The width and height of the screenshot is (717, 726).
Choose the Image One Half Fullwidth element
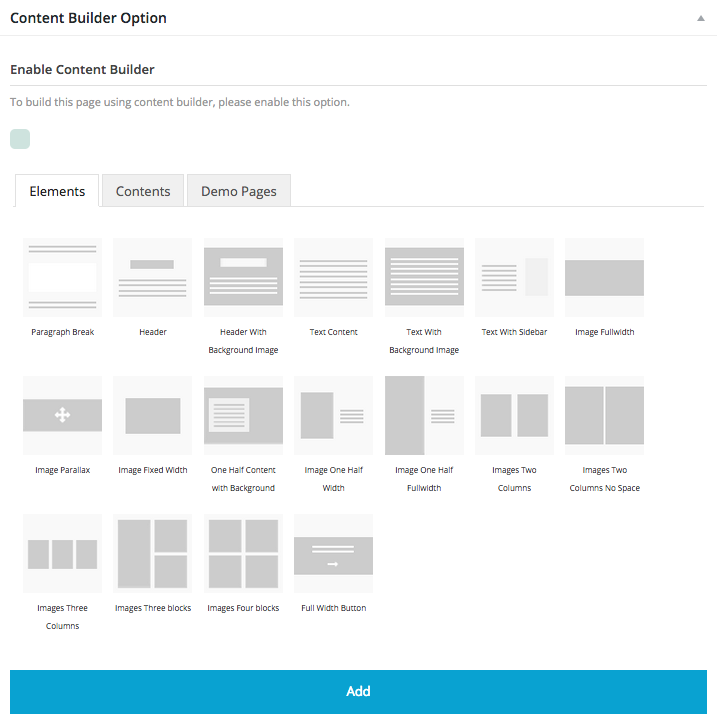pyautogui.click(x=424, y=415)
